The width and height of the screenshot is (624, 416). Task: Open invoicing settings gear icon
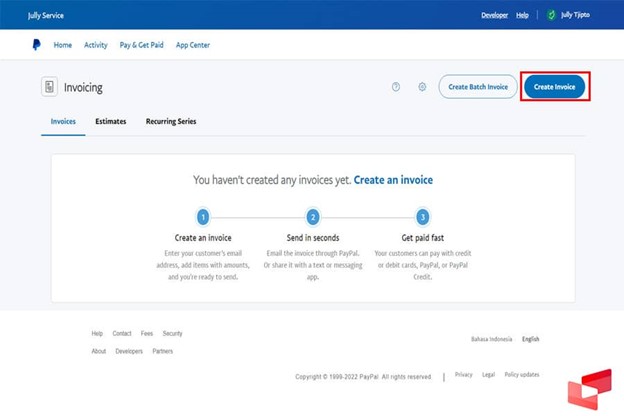[x=422, y=87]
